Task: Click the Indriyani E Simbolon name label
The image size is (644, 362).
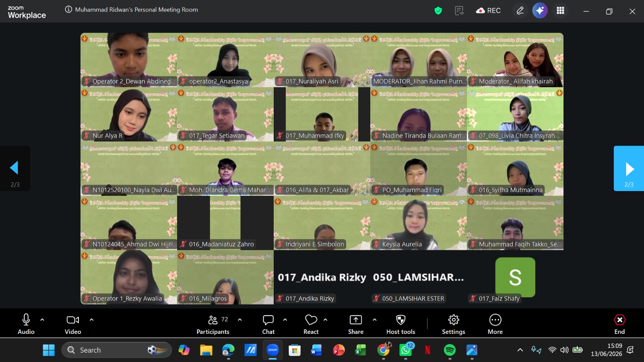Action: (x=315, y=244)
